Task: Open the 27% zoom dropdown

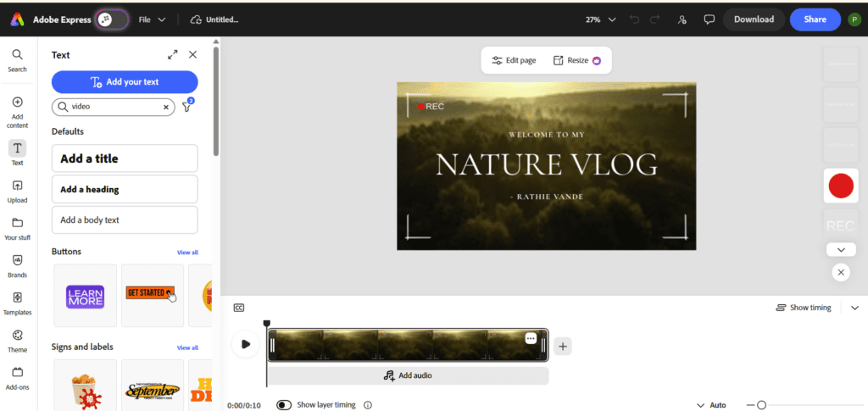Action: tap(601, 19)
